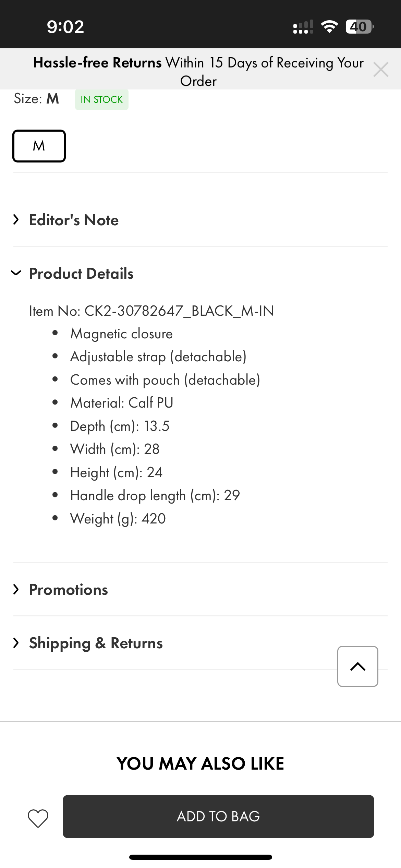
Task: Select size M option box
Action: point(39,146)
